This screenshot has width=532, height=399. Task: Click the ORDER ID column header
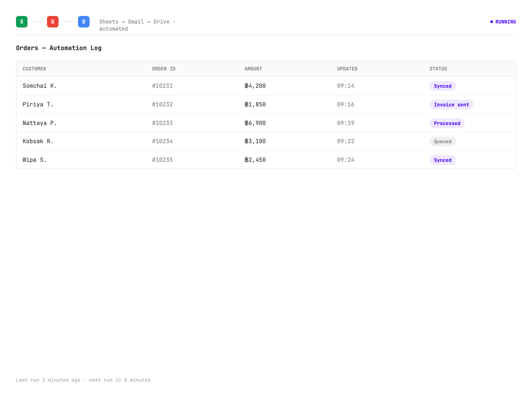164,69
